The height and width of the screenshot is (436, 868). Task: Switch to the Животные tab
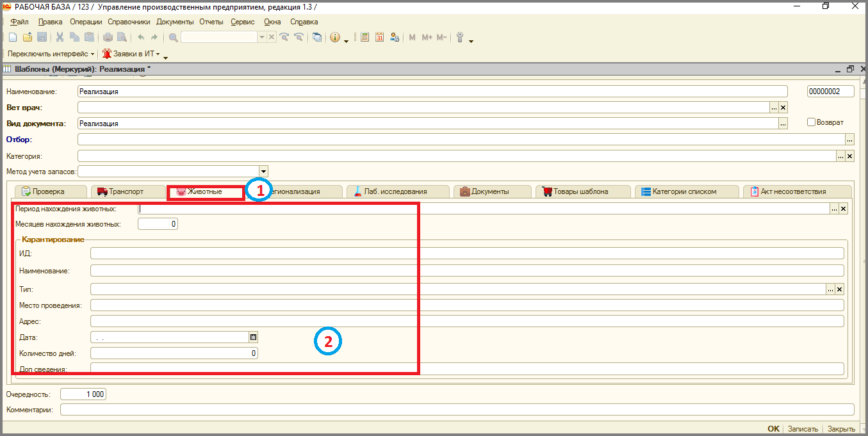click(205, 191)
